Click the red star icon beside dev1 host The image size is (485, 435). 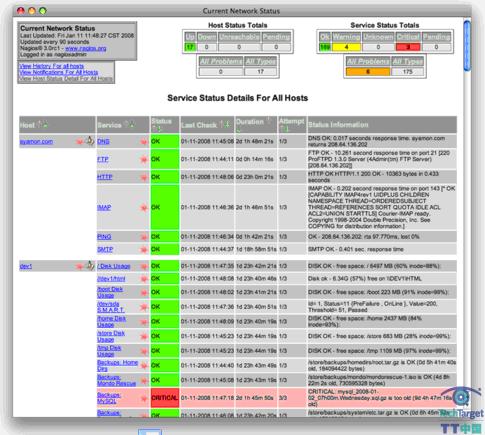(79, 266)
